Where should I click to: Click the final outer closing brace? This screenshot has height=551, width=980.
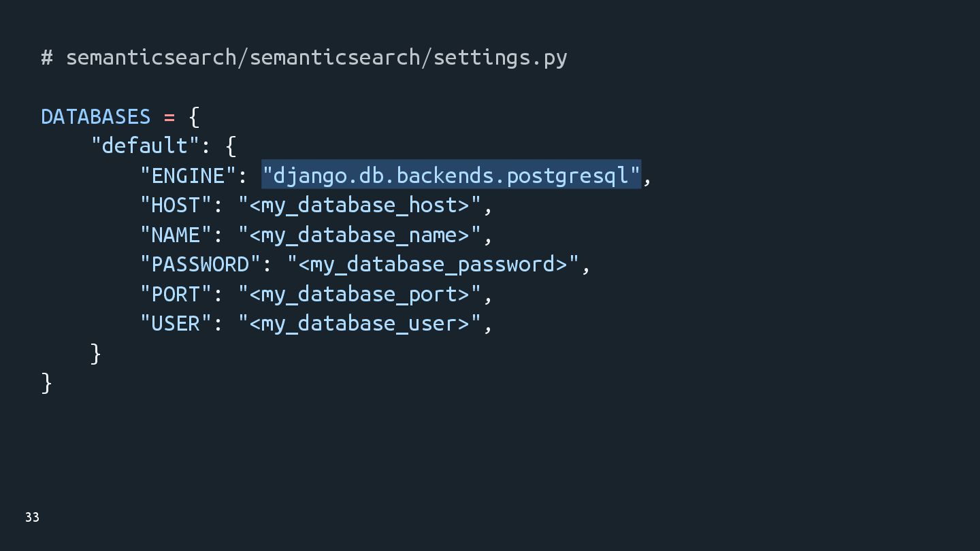point(46,383)
